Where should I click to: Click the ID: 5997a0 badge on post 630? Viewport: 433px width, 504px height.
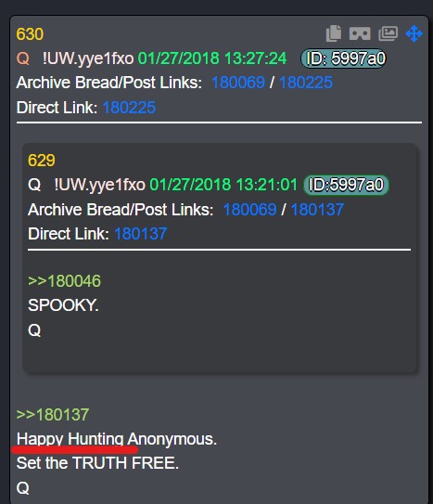[343, 58]
